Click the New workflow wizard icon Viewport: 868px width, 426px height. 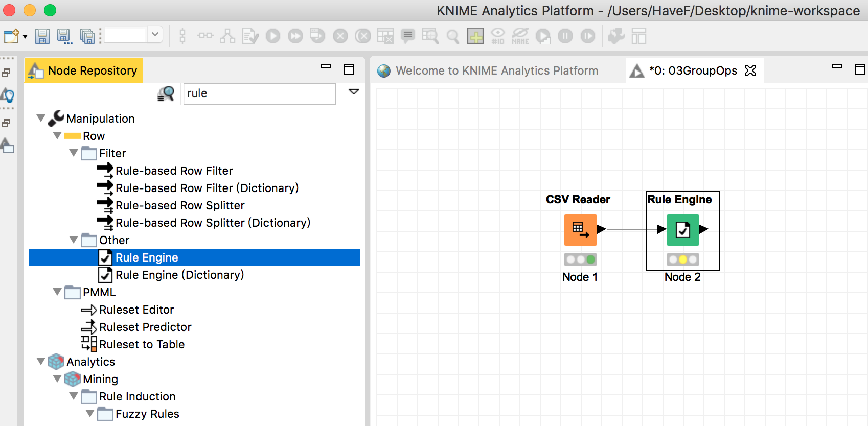coord(11,36)
